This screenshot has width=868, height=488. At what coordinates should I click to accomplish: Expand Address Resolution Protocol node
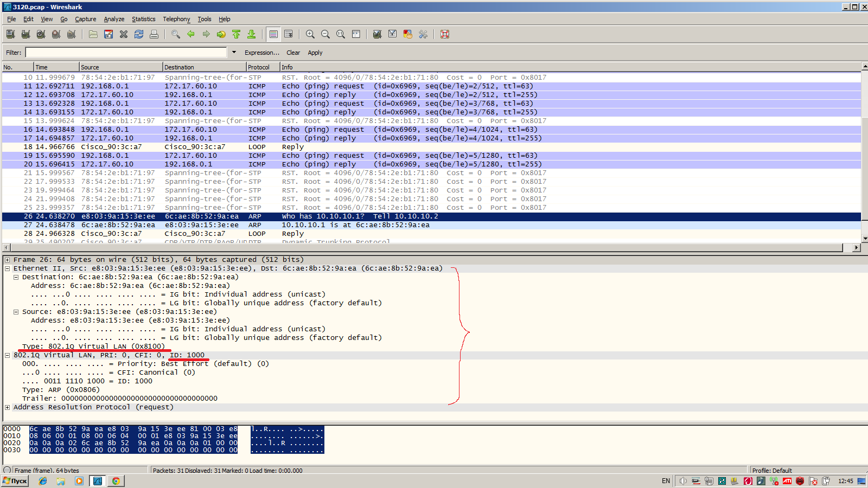coord(8,407)
